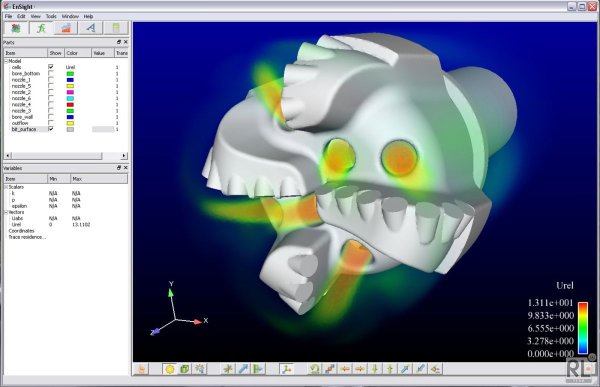Click the orange left arrow view icon

[x=345, y=369]
